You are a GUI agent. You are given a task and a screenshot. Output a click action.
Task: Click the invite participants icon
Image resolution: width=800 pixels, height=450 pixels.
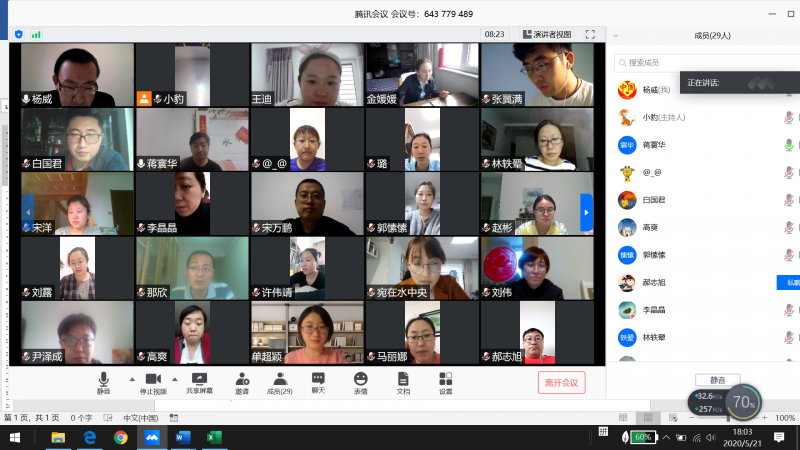tap(242, 382)
